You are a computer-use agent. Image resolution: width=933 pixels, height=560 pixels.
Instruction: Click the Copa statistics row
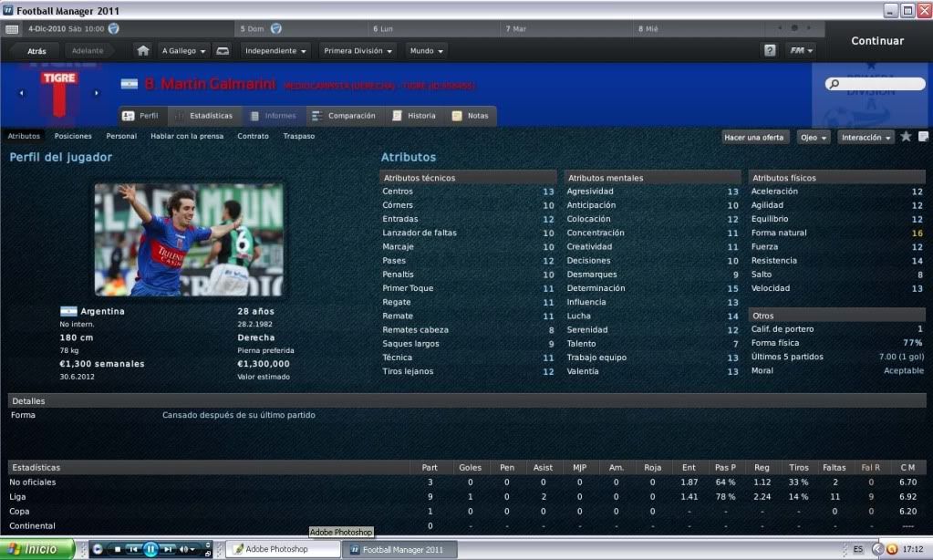467,511
